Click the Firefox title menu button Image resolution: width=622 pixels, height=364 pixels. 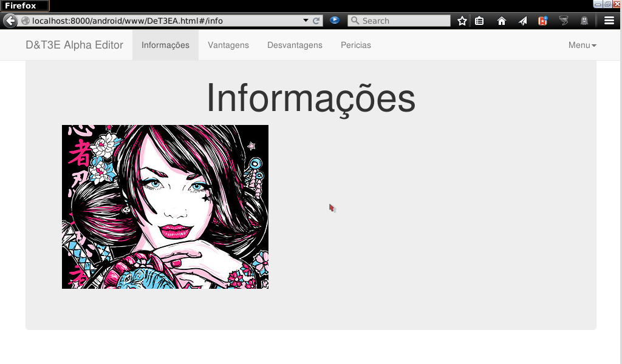pos(24,6)
